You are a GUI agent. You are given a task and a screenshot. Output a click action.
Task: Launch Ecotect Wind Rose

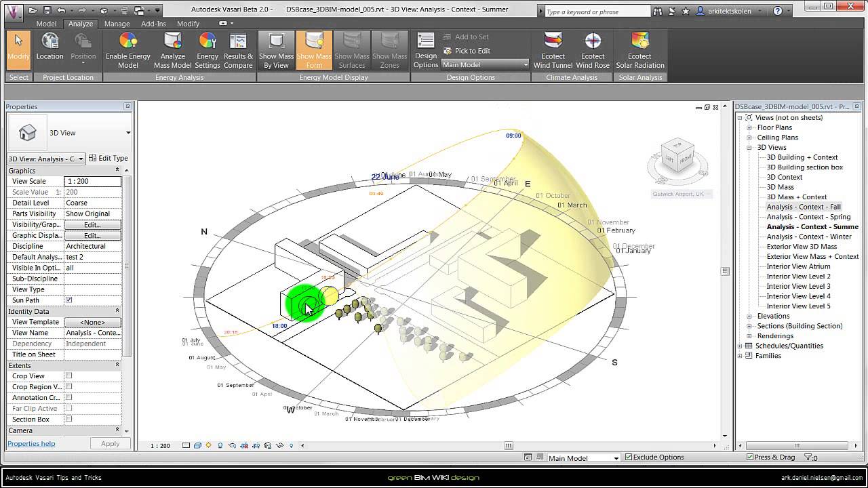pyautogui.click(x=593, y=51)
